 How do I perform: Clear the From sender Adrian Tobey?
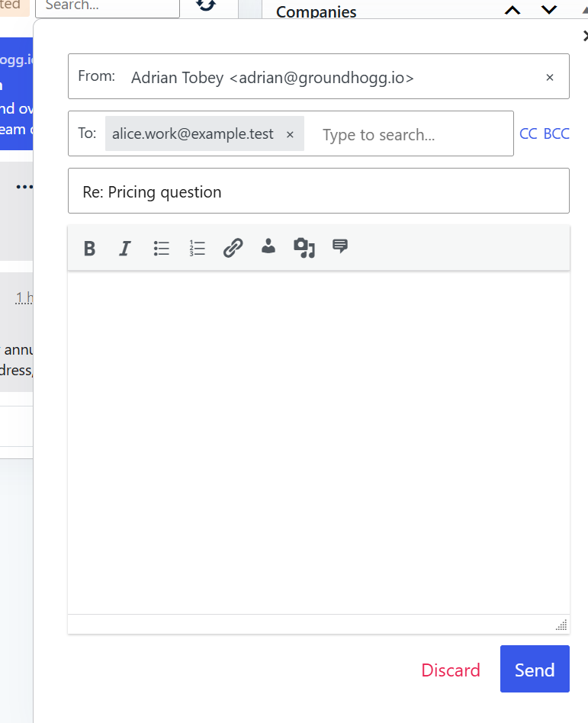point(550,78)
